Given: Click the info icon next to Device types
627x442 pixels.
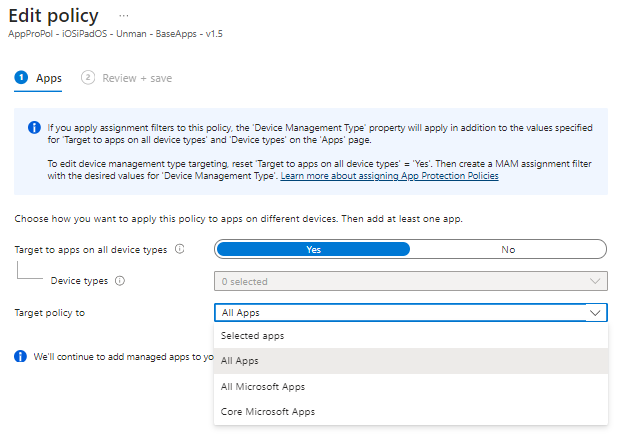Looking at the screenshot, I should pyautogui.click(x=120, y=281).
